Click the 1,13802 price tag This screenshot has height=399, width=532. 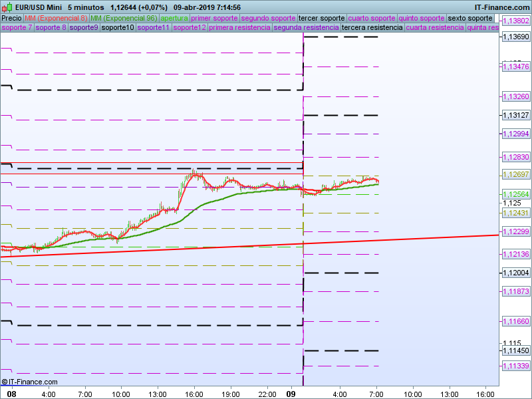coord(515,21)
